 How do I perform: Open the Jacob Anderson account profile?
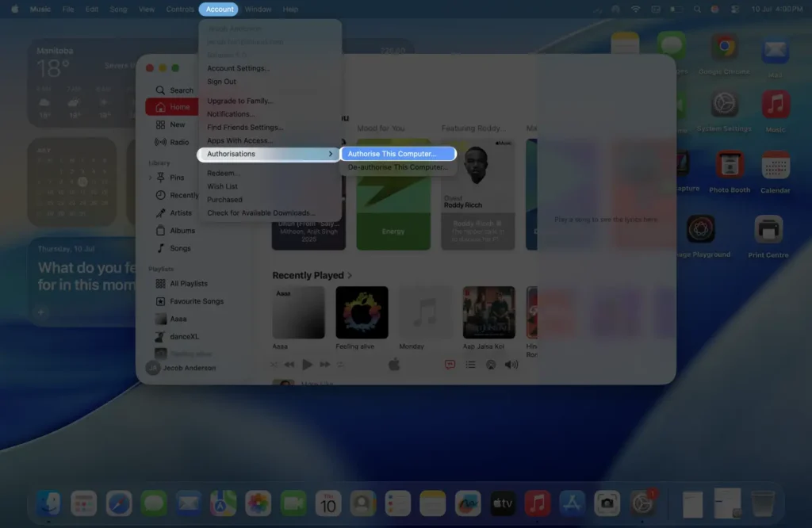(x=183, y=367)
